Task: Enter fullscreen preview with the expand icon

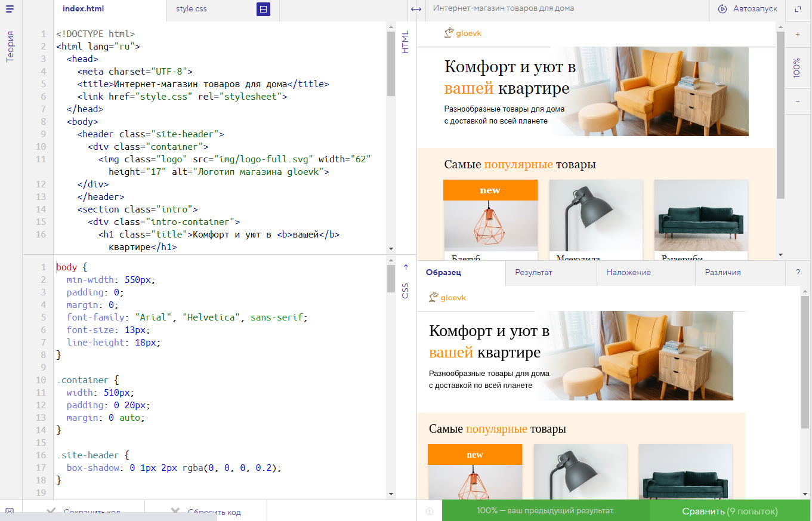Action: click(798, 9)
